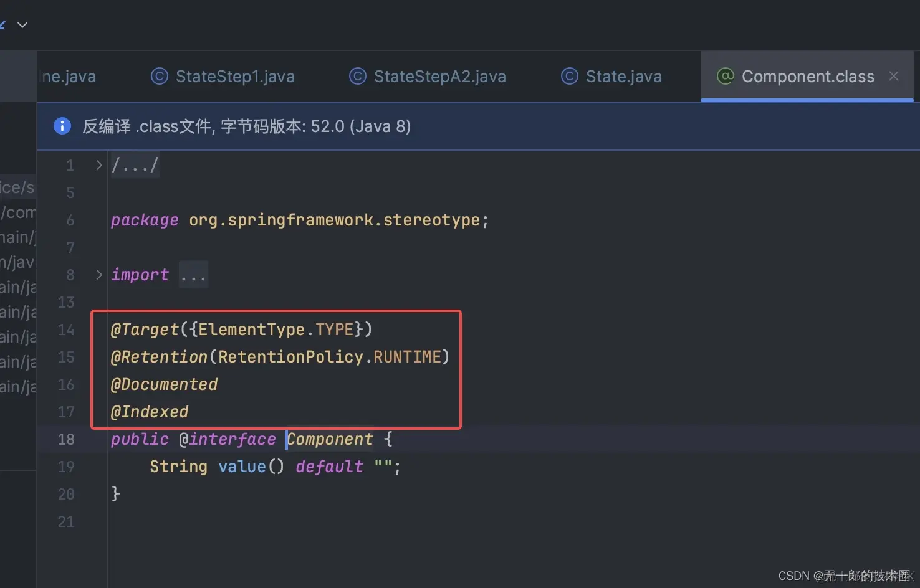Click line number 18 in gutter
920x588 pixels.
pyautogui.click(x=66, y=439)
